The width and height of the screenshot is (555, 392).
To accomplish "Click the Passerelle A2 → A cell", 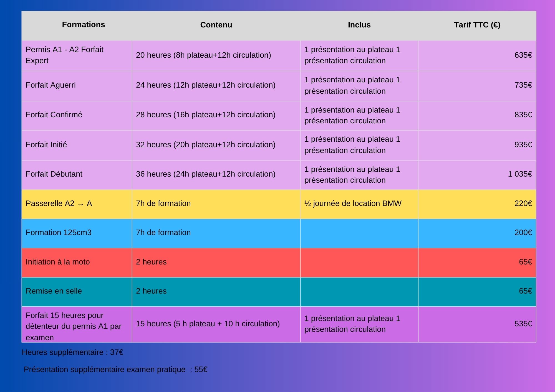I will [x=59, y=204].
